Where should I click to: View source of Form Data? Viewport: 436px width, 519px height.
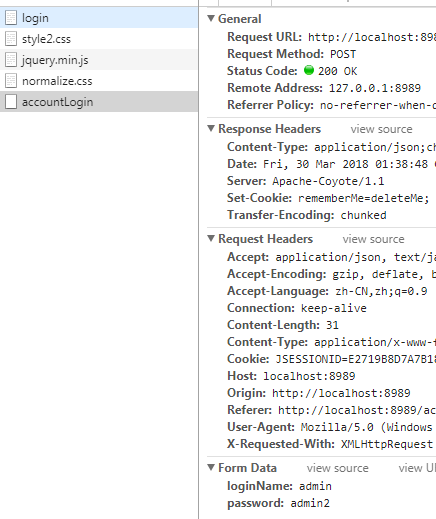338,468
